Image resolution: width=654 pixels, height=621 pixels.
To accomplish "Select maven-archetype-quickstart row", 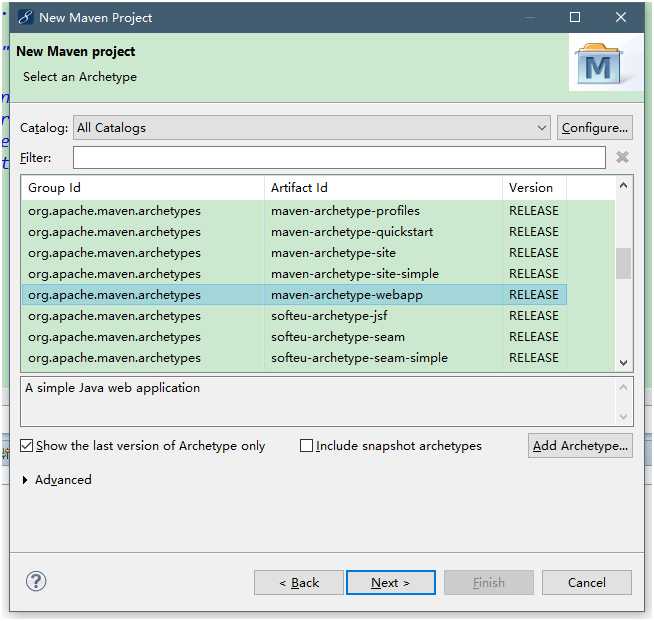I will pos(294,232).
